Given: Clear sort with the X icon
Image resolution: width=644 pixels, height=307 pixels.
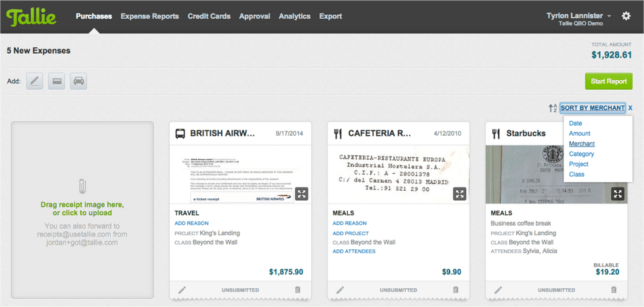Looking at the screenshot, I should pos(631,108).
